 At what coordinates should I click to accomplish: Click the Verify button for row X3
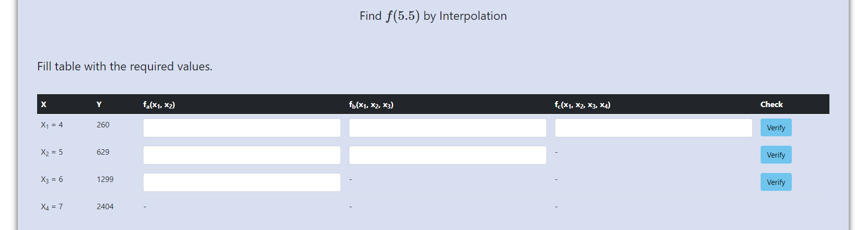click(x=776, y=182)
